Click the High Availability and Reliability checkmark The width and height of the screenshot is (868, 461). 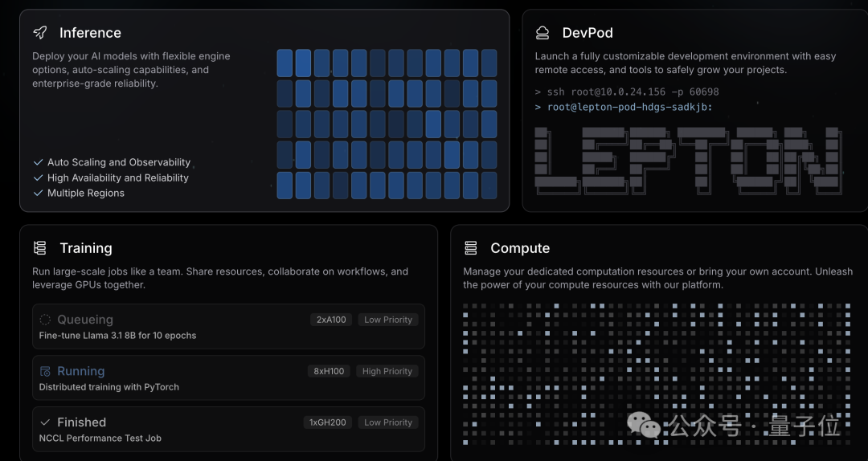pos(38,177)
